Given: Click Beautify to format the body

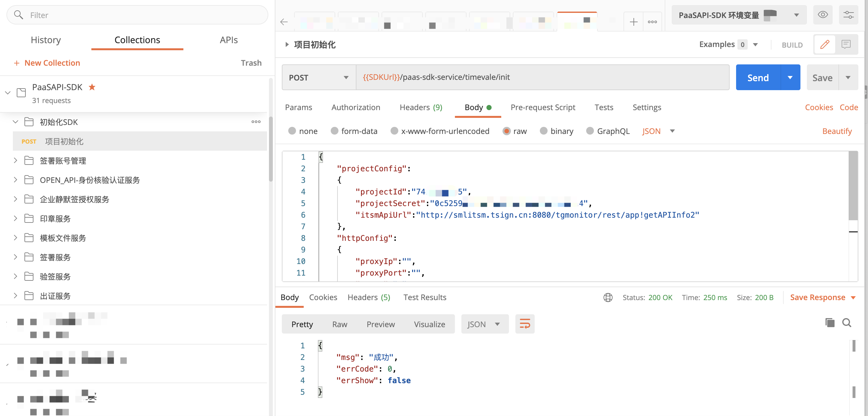Looking at the screenshot, I should (837, 131).
